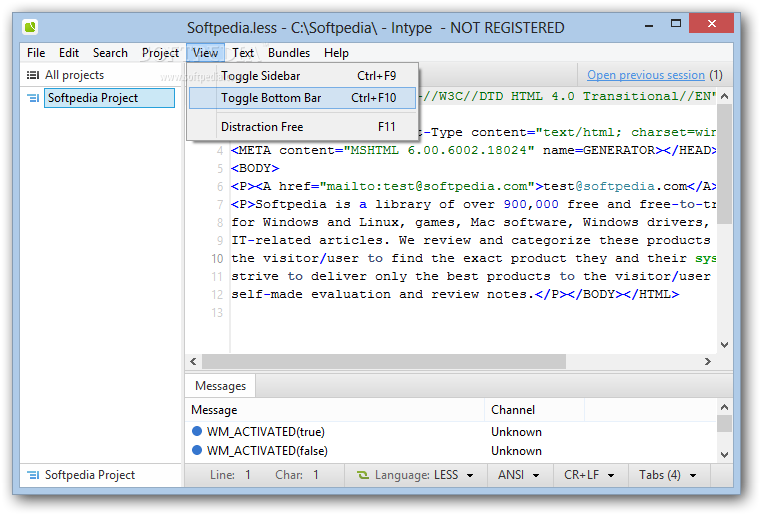Close the open View menu
The width and height of the screenshot is (761, 515).
pyautogui.click(x=205, y=53)
